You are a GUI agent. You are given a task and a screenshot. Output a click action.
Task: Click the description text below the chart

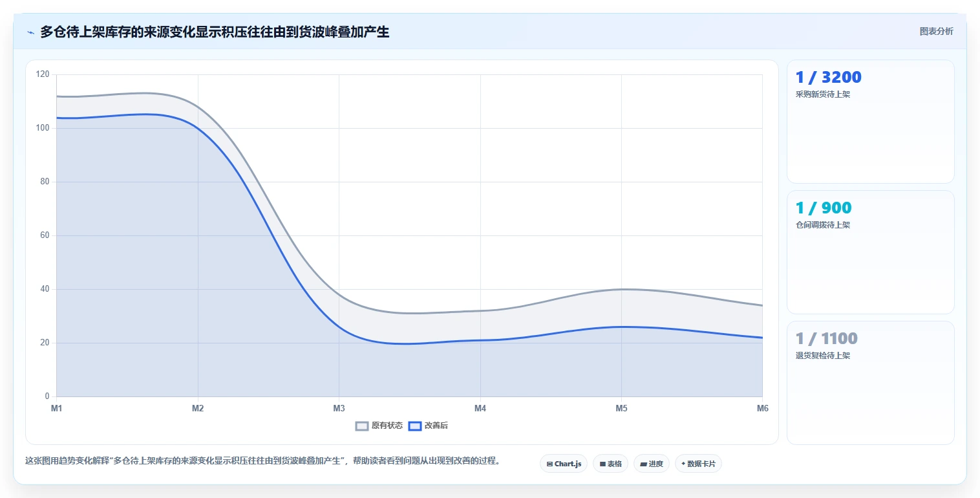coord(262,461)
